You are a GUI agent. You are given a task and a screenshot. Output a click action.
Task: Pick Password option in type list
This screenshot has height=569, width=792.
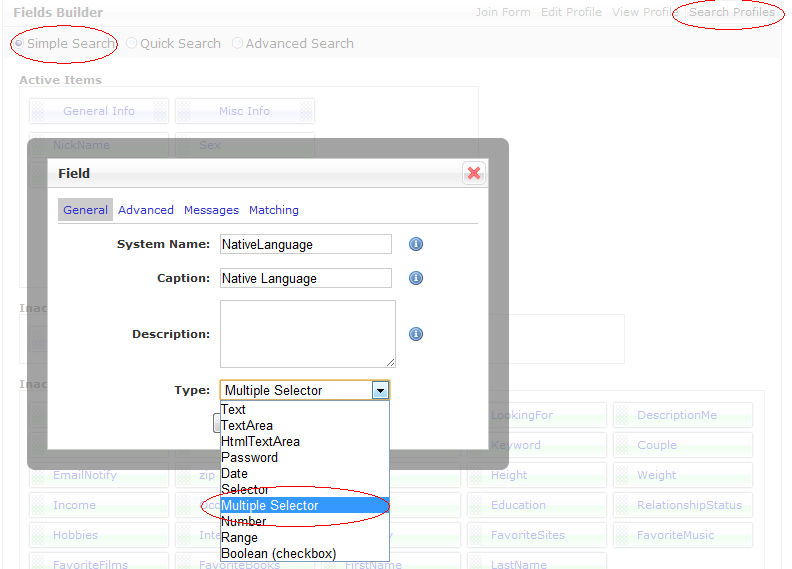[249, 457]
